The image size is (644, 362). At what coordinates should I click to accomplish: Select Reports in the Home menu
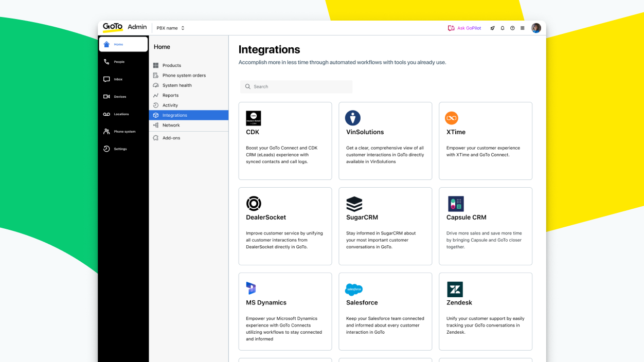[x=170, y=95]
